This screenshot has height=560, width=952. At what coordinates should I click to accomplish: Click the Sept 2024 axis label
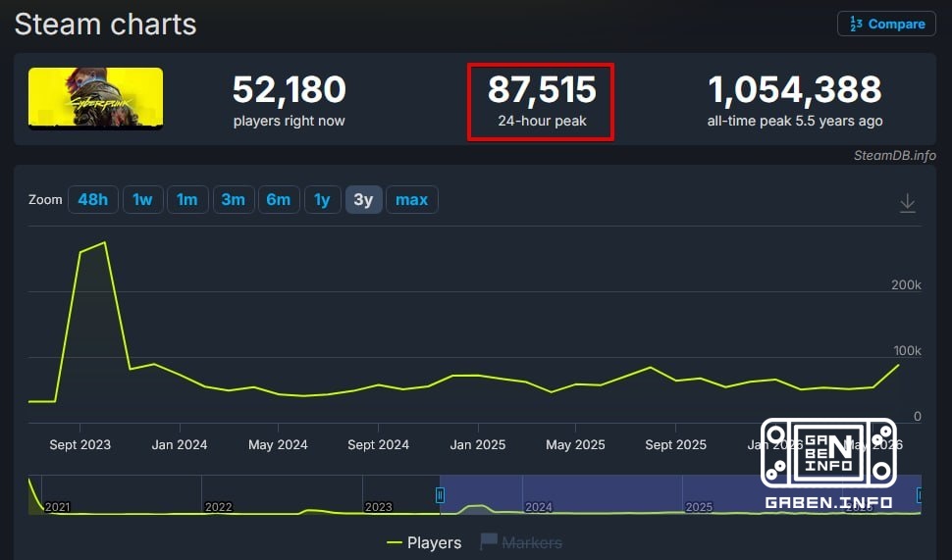coord(378,444)
